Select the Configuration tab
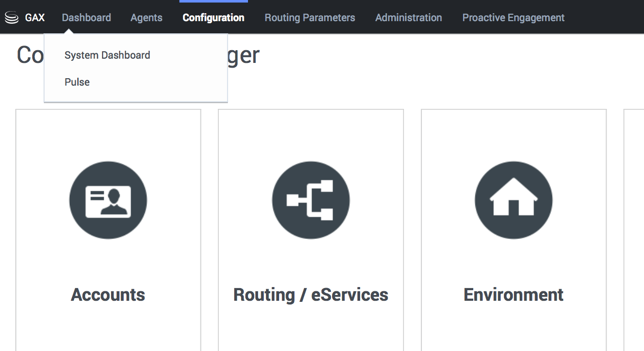Image resolution: width=644 pixels, height=351 pixels. click(213, 18)
